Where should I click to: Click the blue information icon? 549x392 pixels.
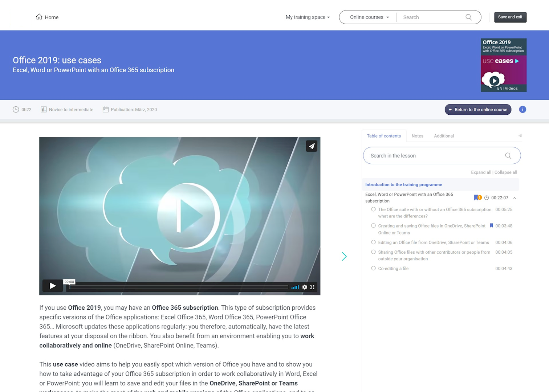pyautogui.click(x=522, y=110)
